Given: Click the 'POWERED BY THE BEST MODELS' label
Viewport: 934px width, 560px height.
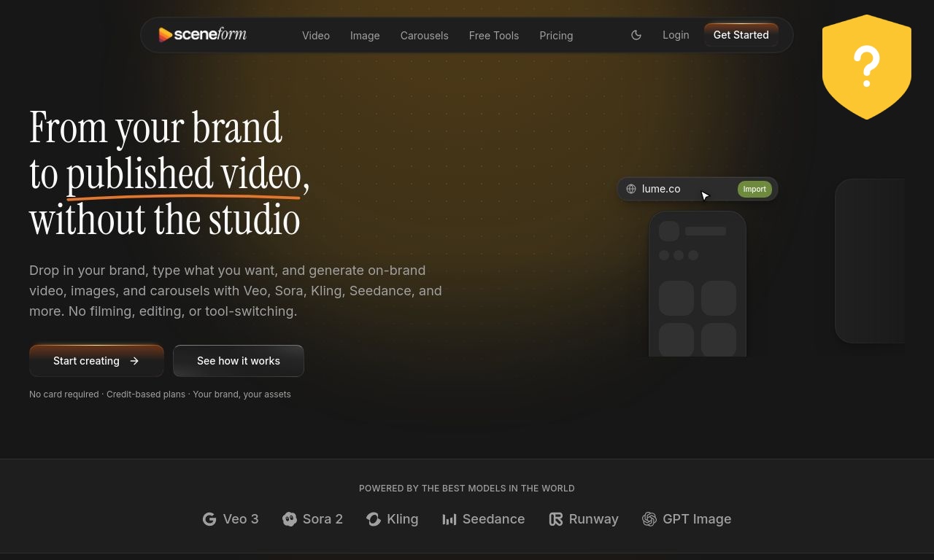Looking at the screenshot, I should (467, 489).
